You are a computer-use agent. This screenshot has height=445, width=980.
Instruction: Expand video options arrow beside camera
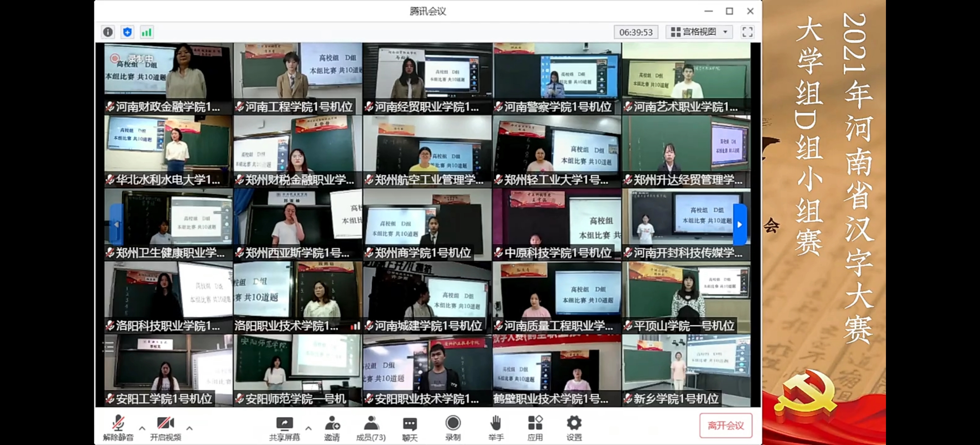pyautogui.click(x=189, y=428)
